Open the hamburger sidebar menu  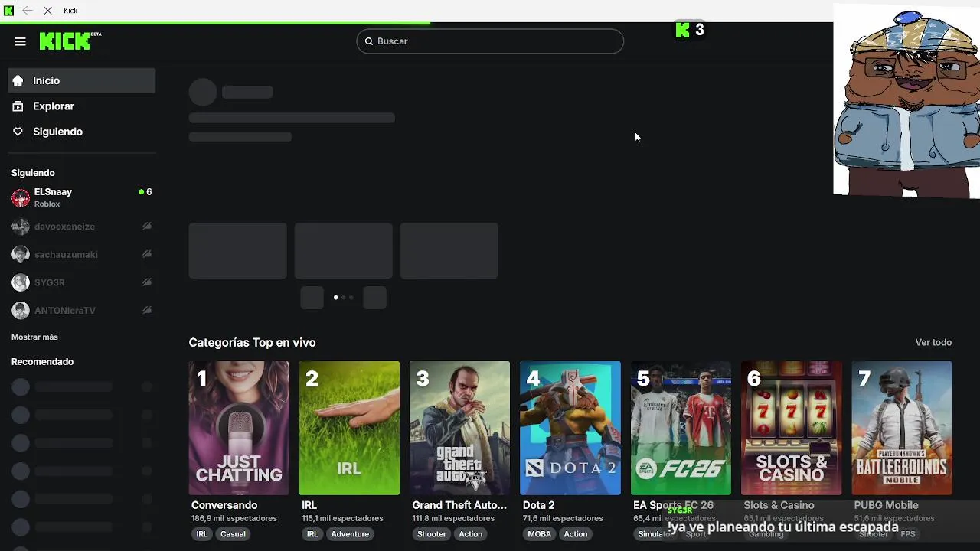(x=21, y=41)
